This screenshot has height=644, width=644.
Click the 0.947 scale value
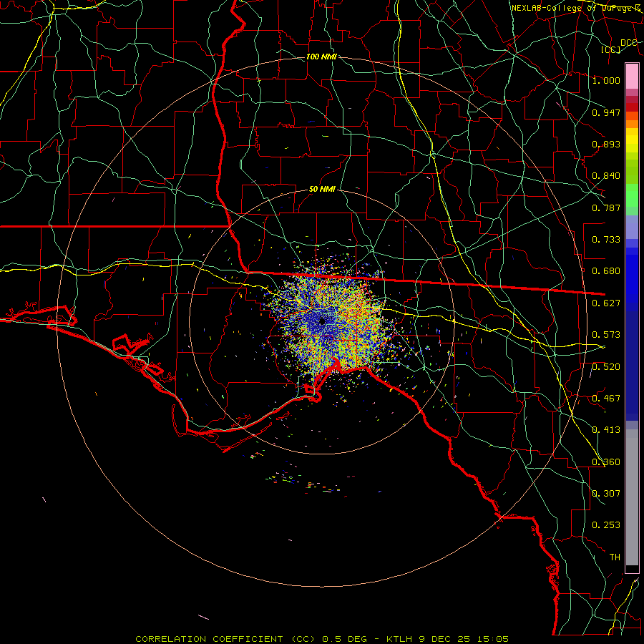[x=606, y=112]
